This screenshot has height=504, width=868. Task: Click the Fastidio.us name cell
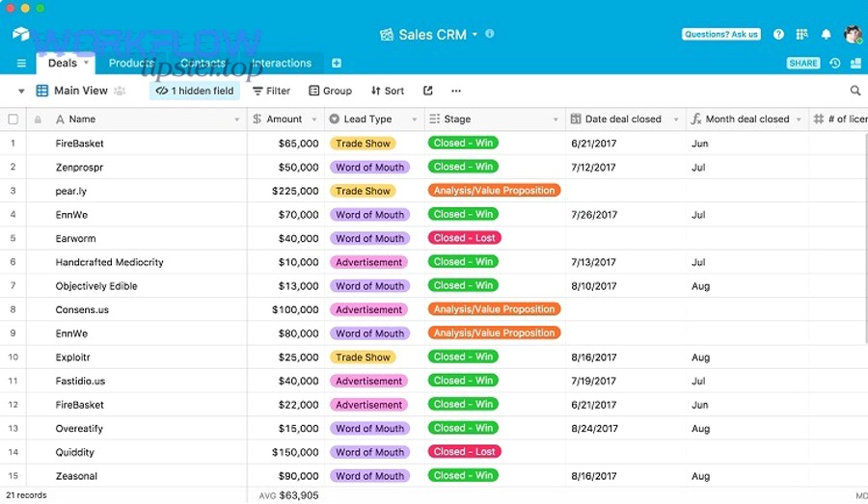[x=136, y=381]
